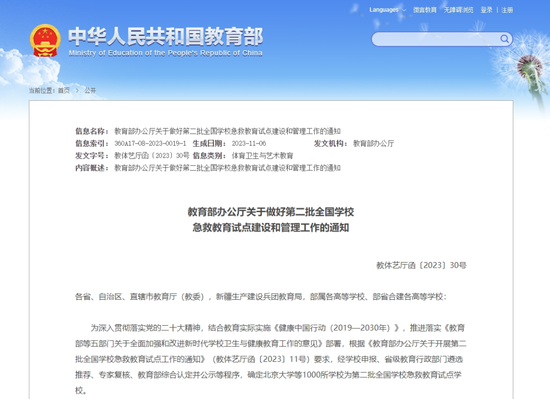Click the Ministry of Education English subtitle
This screenshot has width=550, height=399.
click(165, 53)
